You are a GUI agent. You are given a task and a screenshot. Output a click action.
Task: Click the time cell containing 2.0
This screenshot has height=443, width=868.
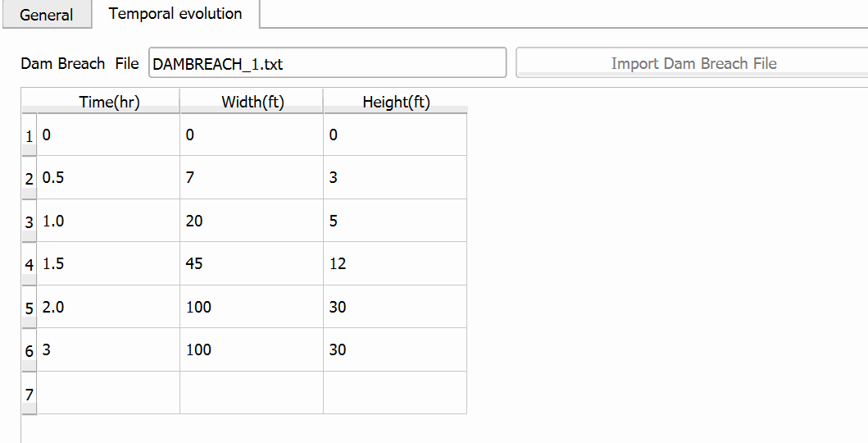pos(109,308)
